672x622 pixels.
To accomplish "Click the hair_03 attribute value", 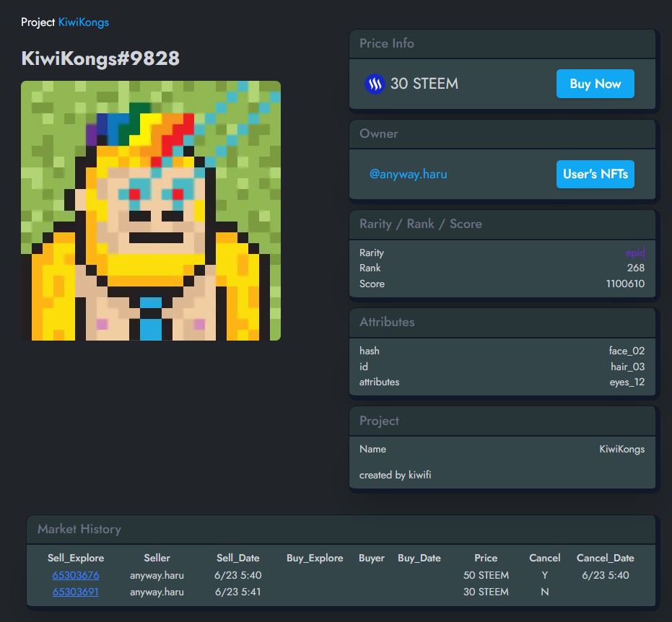I will [627, 367].
